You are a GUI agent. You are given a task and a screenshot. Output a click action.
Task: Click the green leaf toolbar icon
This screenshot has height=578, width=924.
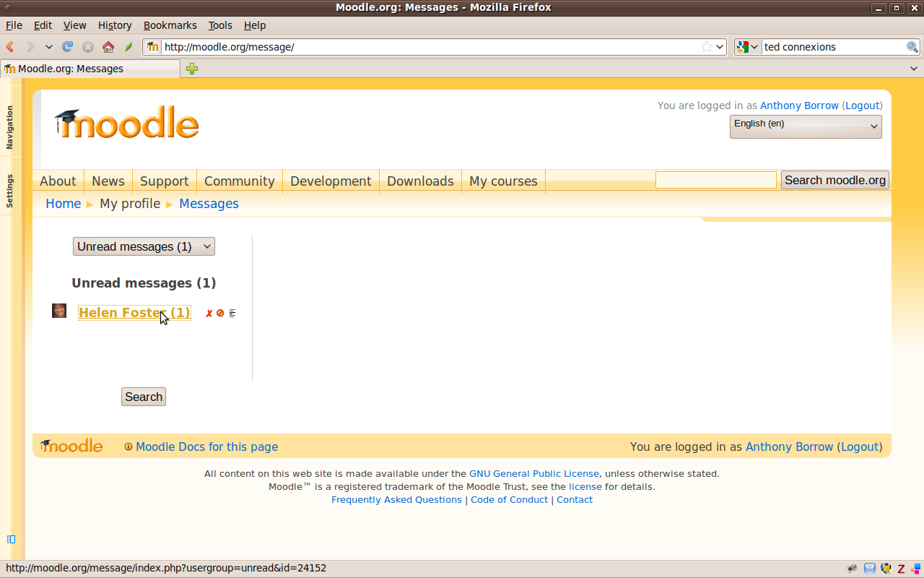coord(128,47)
